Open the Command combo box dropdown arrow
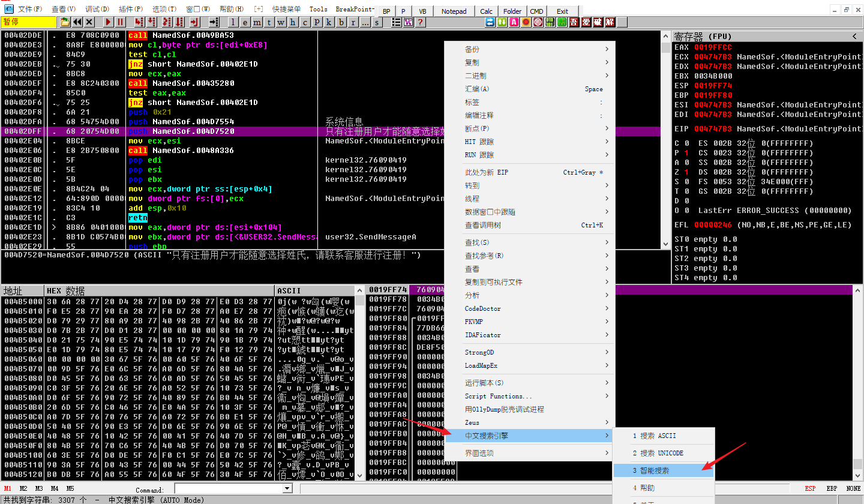864x504 pixels. click(x=286, y=490)
